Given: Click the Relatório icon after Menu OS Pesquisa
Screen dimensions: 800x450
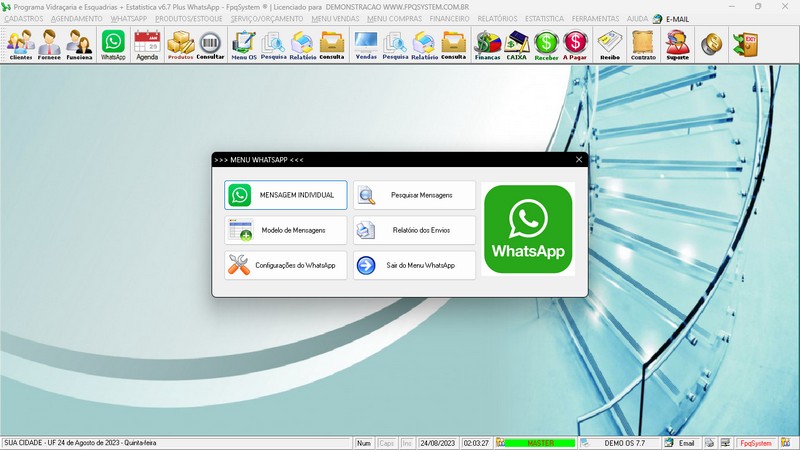Looking at the screenshot, I should tap(303, 45).
